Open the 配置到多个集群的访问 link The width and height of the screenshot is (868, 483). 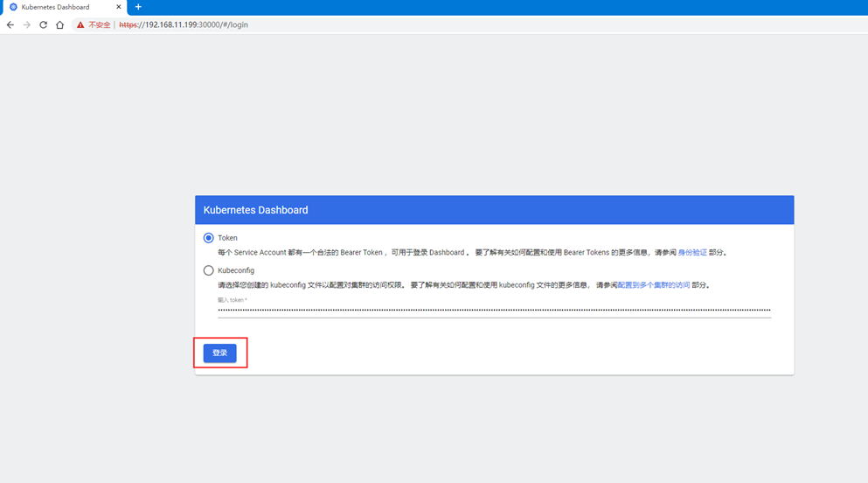[x=653, y=285]
